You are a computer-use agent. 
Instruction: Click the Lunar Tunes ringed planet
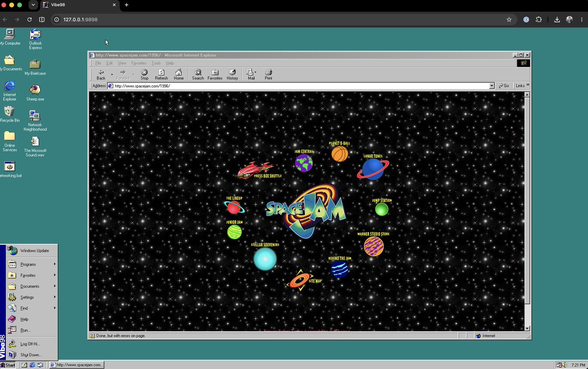click(x=373, y=169)
